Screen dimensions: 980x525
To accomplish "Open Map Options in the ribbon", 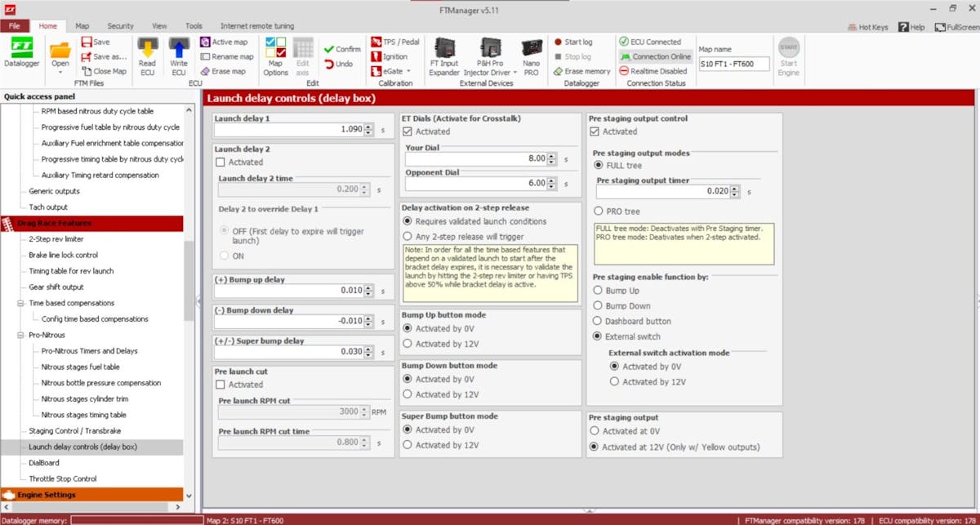I will click(275, 56).
